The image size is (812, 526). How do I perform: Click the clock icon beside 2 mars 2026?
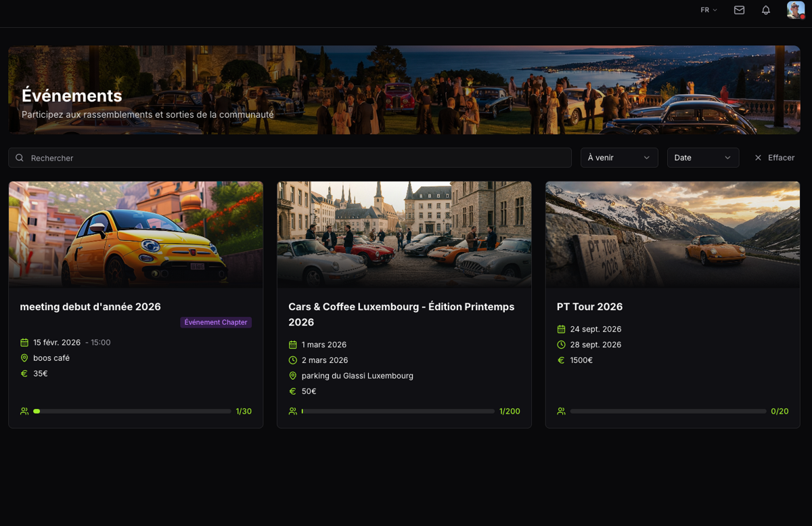pyautogui.click(x=293, y=360)
